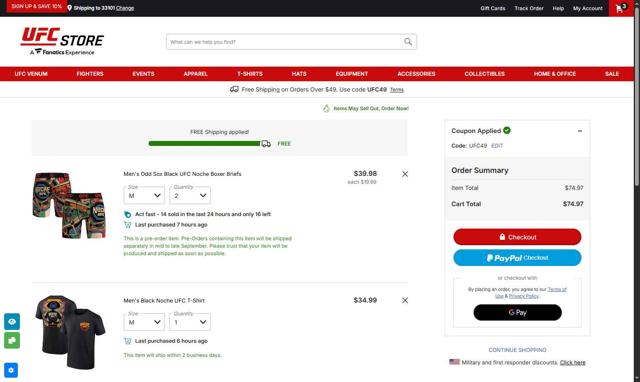640x382 pixels.
Task: Click the US flag military discount icon
Action: [x=454, y=362]
